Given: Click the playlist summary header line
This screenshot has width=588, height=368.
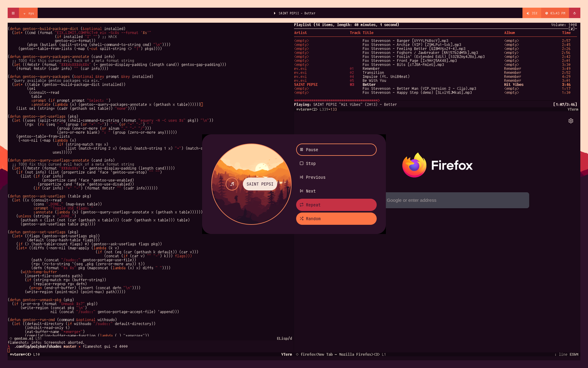Looking at the screenshot, I should pyautogui.click(x=346, y=25).
